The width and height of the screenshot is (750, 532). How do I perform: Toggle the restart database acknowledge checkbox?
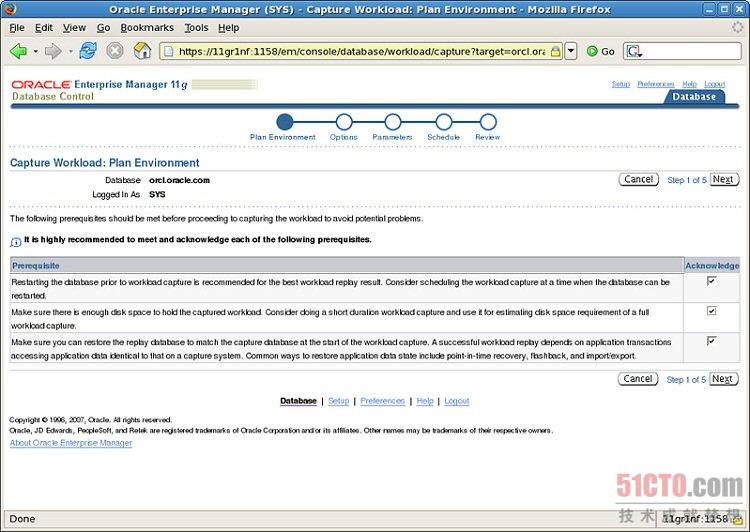pos(711,282)
